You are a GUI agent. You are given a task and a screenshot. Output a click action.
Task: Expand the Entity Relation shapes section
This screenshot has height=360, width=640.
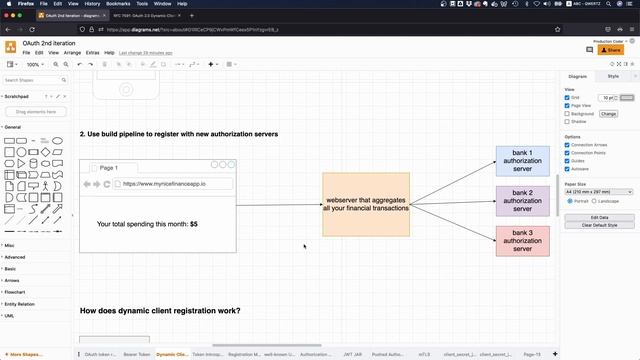(19, 304)
